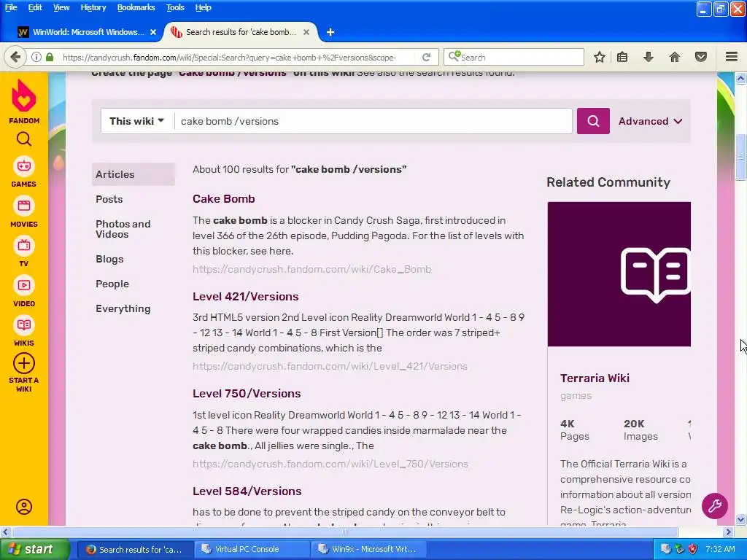This screenshot has width=747, height=560.
Task: Open the Terraria Wiki community link
Action: [x=595, y=378]
